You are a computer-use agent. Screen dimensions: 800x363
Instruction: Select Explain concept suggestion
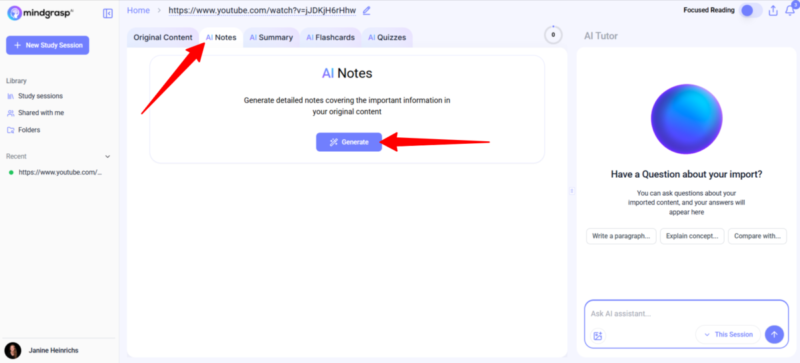692,236
